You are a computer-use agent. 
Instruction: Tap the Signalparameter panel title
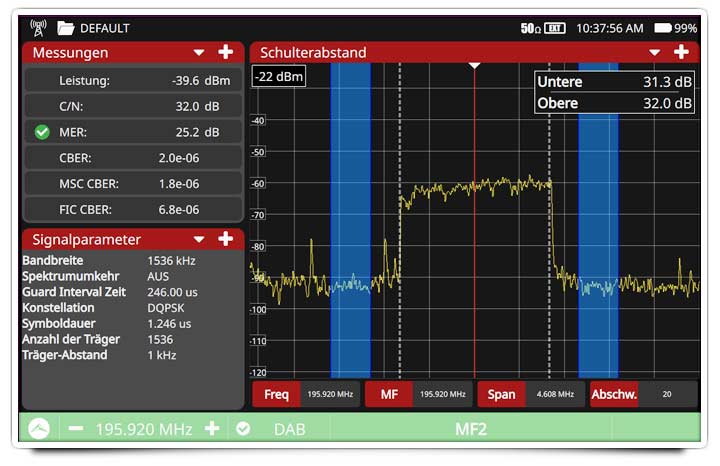click(86, 240)
